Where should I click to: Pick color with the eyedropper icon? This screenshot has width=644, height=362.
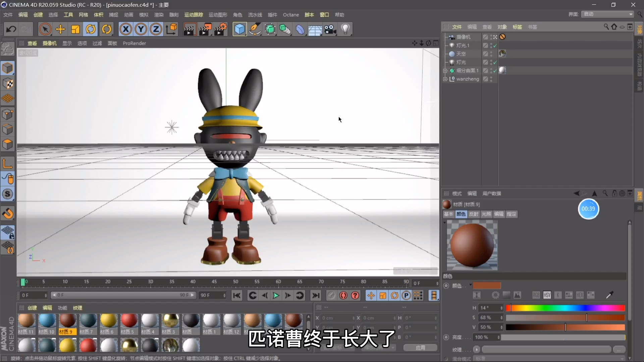click(x=609, y=295)
